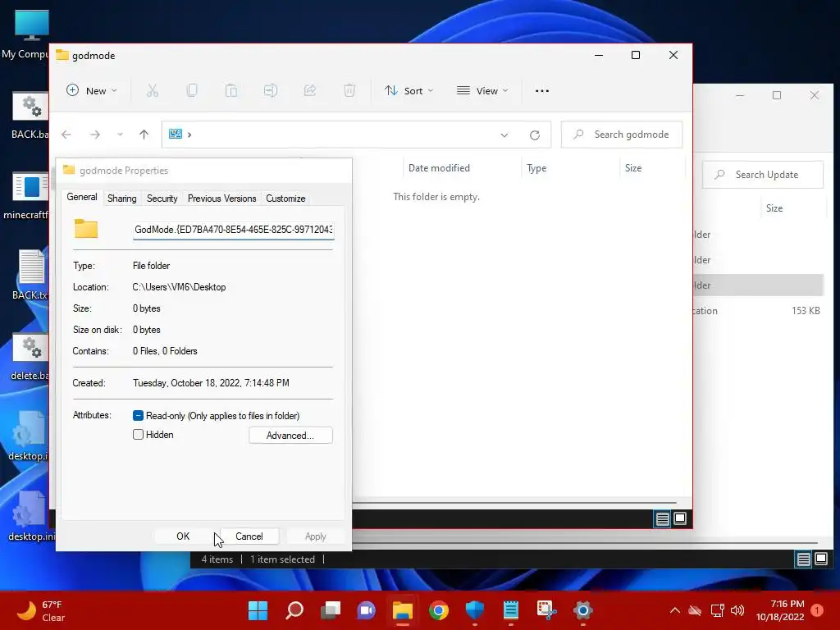This screenshot has width=840, height=630.
Task: Open the See more ellipsis menu
Action: [542, 90]
